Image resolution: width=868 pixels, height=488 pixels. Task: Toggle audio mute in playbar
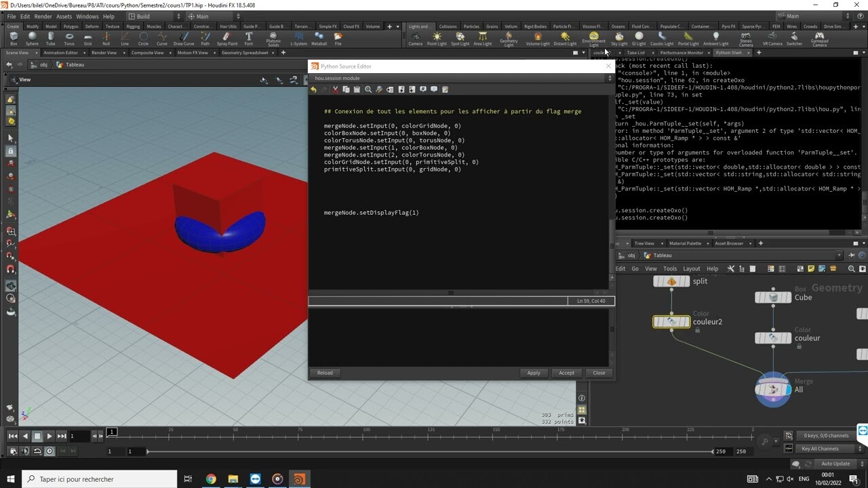pos(26,451)
